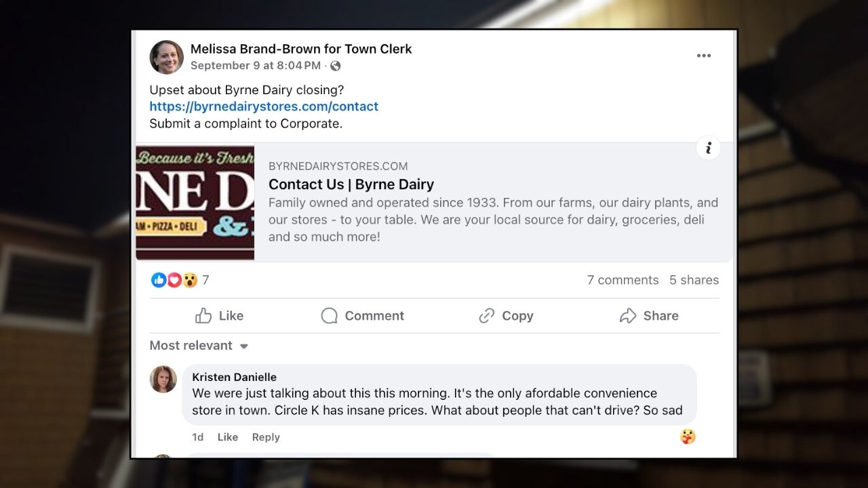Click the Copy link chain icon
This screenshot has height=488, width=868.
click(x=486, y=316)
